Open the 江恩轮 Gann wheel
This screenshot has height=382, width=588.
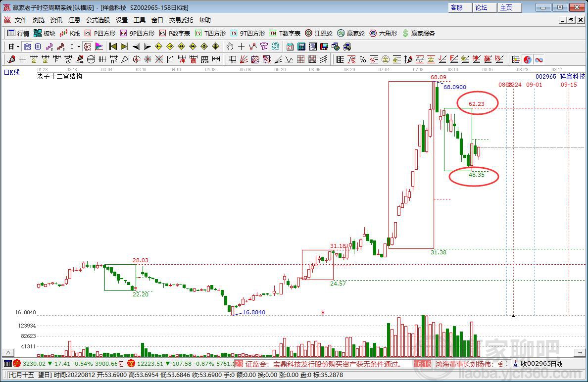tap(319, 33)
